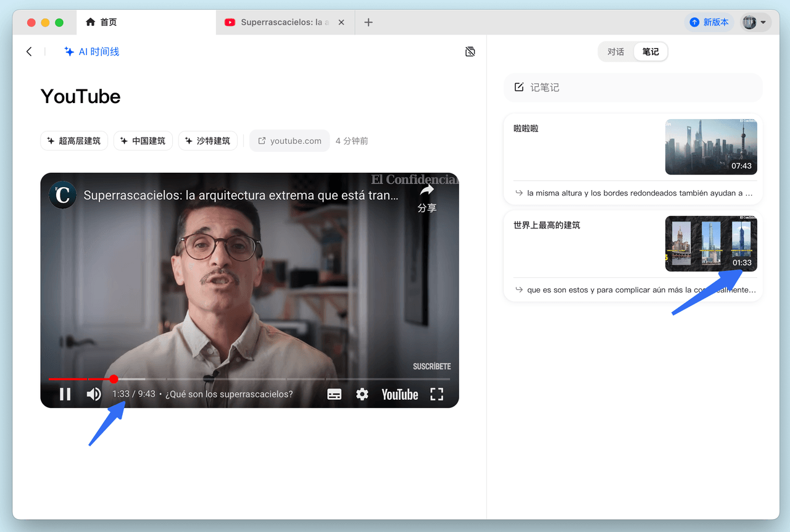Viewport: 790px width, 532px height.
Task: Open the 07:43 note thumbnail
Action: tap(711, 147)
